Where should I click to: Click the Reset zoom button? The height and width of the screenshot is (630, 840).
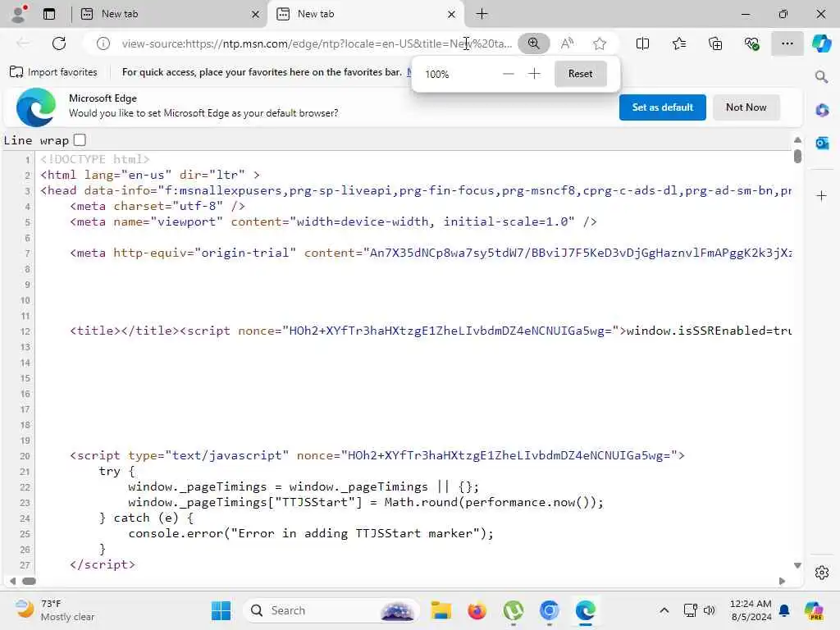point(580,74)
